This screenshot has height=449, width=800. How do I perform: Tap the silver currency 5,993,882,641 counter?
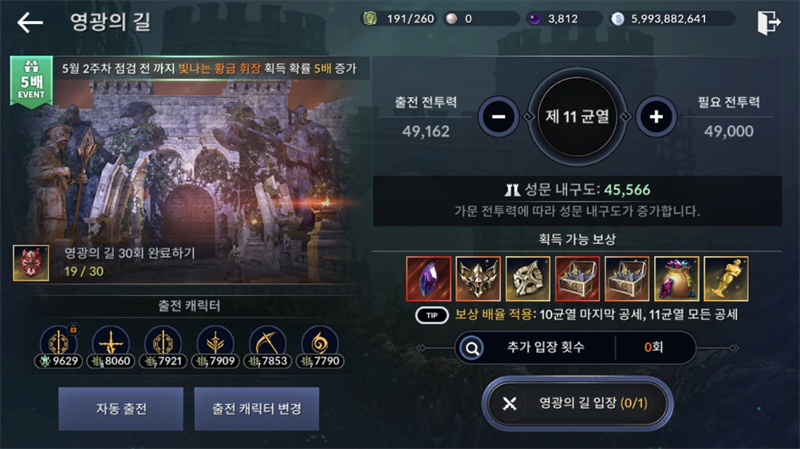(672, 19)
